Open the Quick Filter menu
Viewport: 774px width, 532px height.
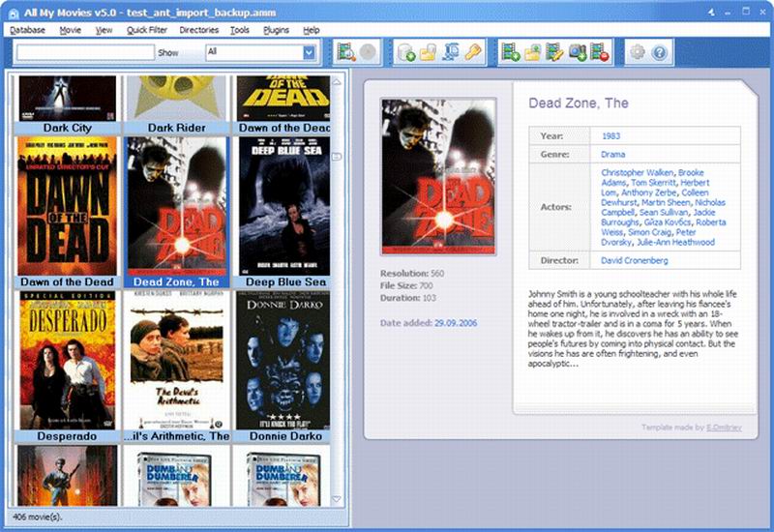(x=147, y=30)
